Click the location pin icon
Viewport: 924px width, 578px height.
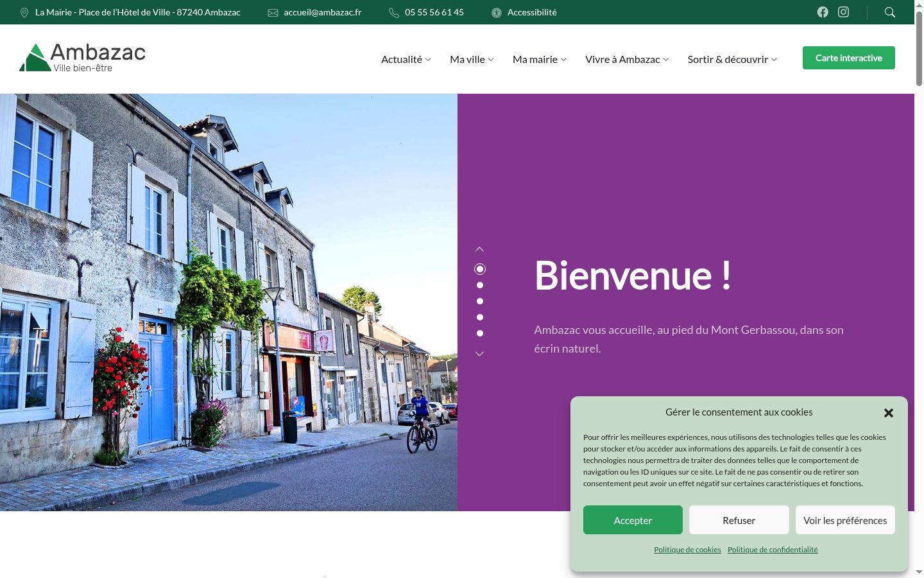click(24, 13)
